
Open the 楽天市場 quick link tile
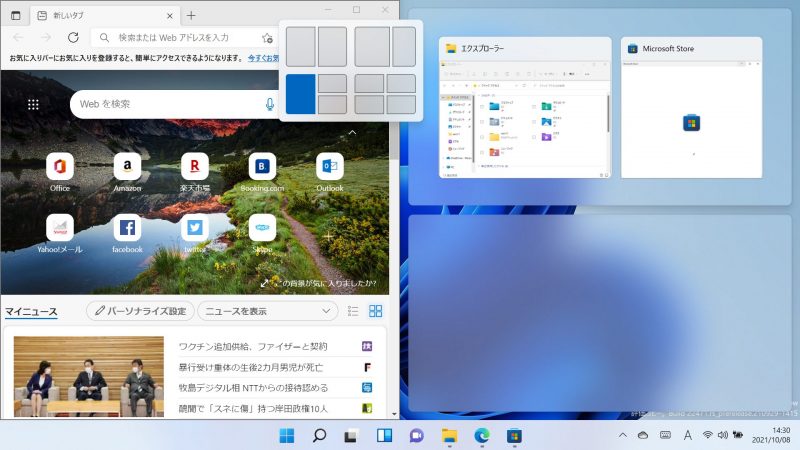(x=195, y=167)
